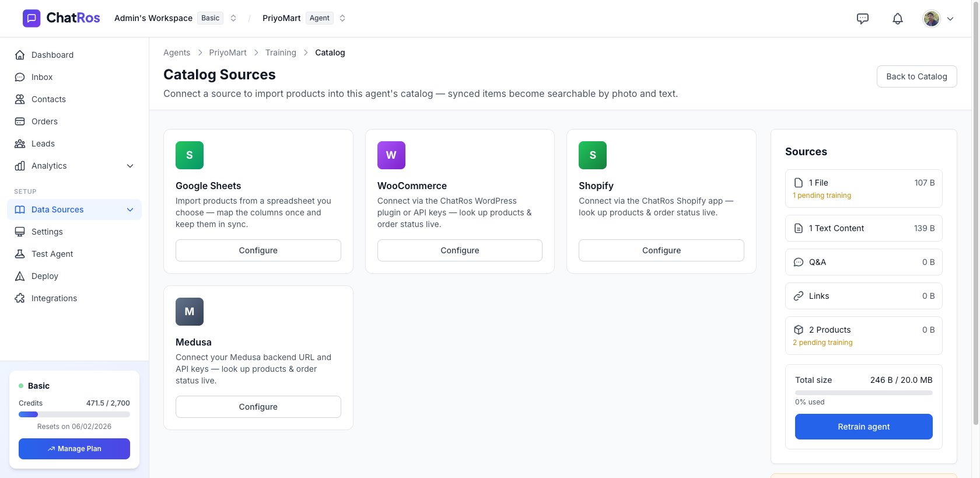Click the Data Sources book icon

(x=20, y=210)
